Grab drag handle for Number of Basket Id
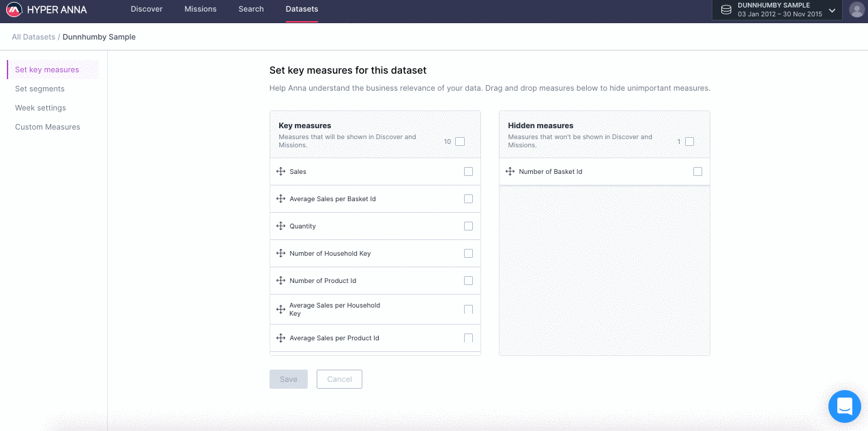 tap(510, 172)
